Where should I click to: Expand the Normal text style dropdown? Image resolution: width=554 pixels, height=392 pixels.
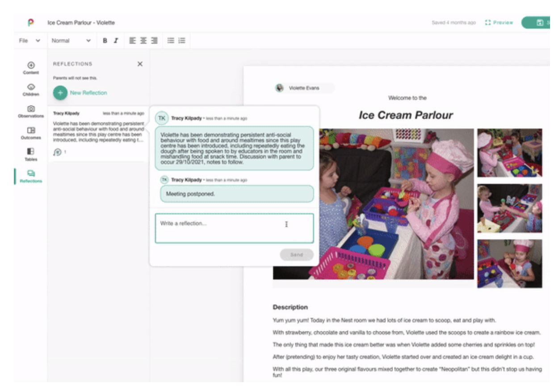click(x=71, y=41)
